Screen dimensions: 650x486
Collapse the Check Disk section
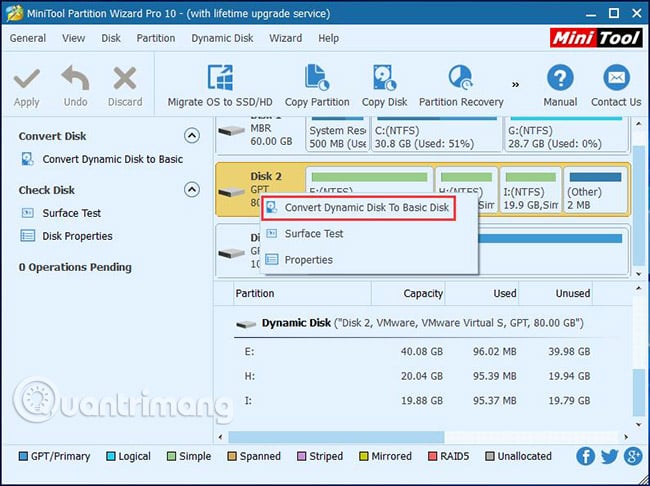192,190
